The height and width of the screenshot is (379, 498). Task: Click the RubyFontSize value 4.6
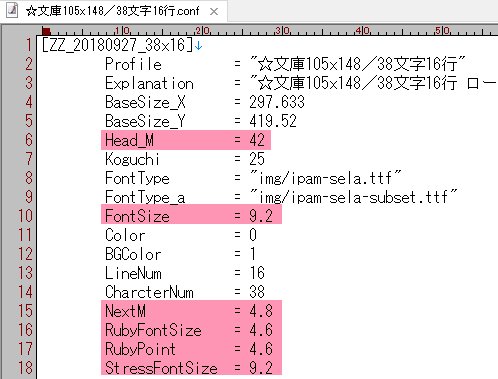coord(261,330)
